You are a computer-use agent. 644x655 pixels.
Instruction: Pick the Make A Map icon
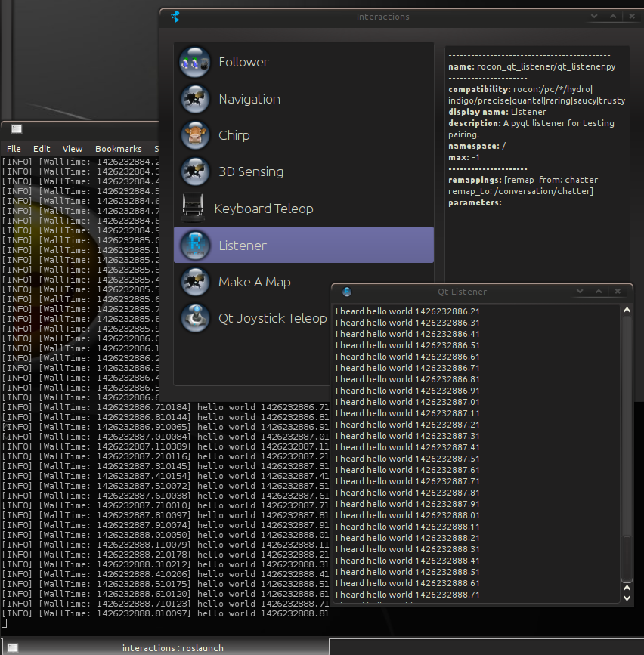coord(194,282)
